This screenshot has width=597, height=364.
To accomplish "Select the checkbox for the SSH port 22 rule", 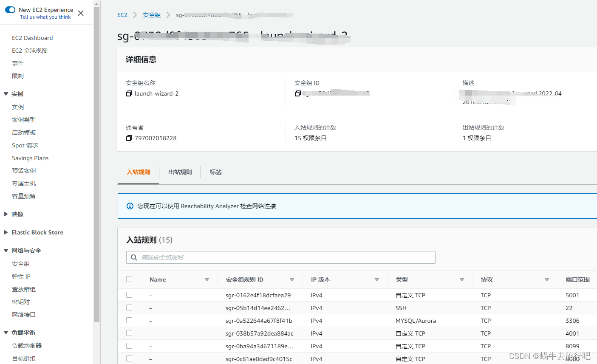I will click(x=129, y=308).
